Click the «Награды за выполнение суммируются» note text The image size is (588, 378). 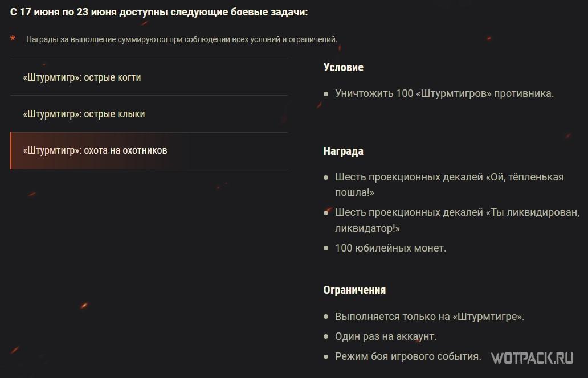(182, 39)
